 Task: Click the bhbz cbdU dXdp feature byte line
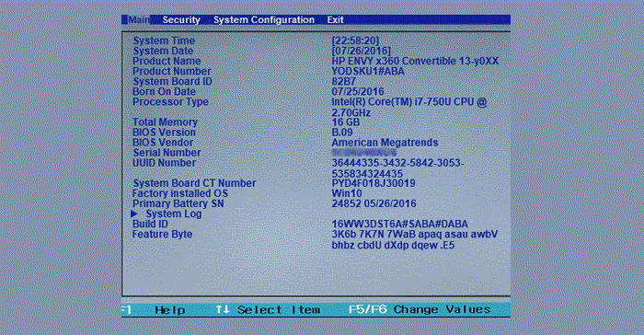click(x=393, y=246)
